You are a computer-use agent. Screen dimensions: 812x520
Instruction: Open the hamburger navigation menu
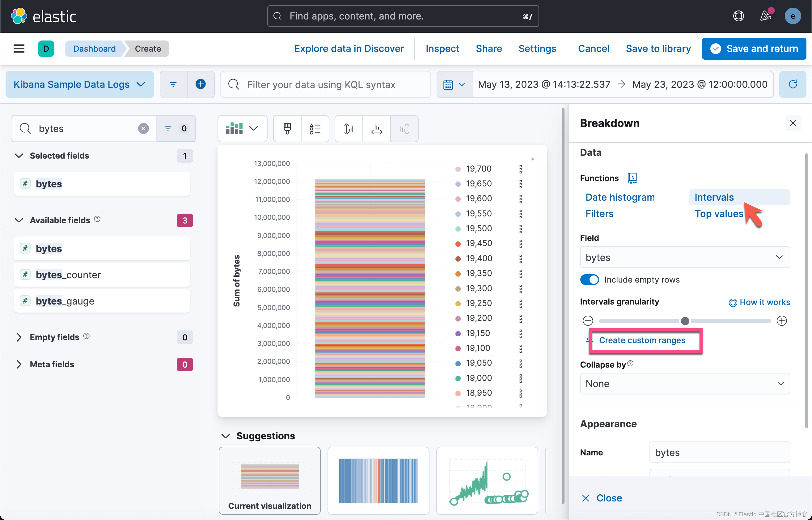(x=19, y=49)
